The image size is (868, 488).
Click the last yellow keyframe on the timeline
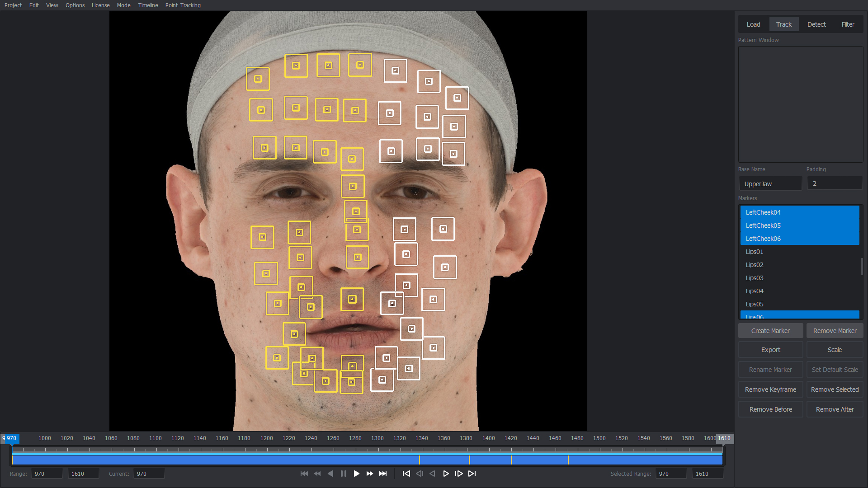point(568,460)
